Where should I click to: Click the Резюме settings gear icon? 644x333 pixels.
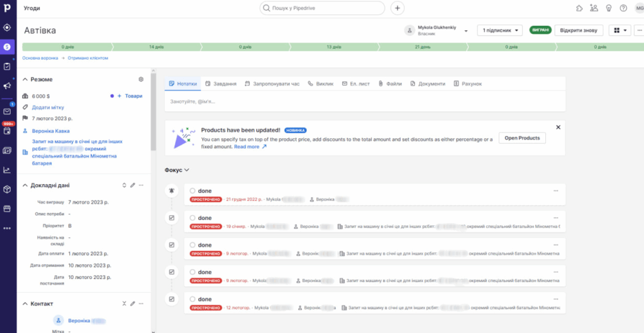pos(141,79)
